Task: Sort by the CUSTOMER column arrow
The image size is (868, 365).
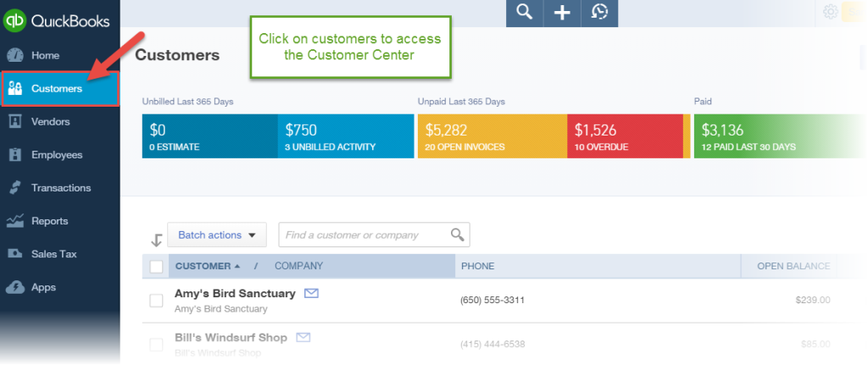Action: (x=237, y=266)
